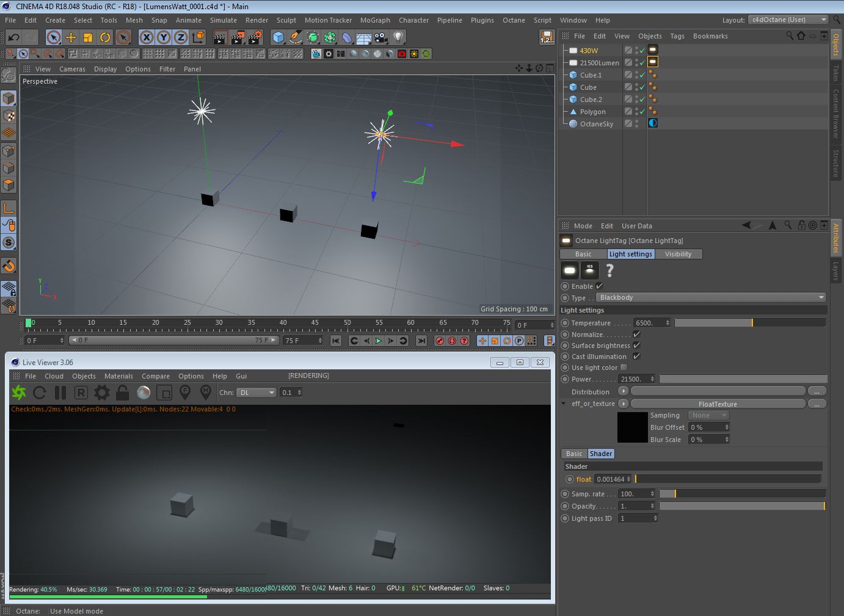This screenshot has height=616, width=844.
Task: Select the Scale tool
Action: (88, 37)
